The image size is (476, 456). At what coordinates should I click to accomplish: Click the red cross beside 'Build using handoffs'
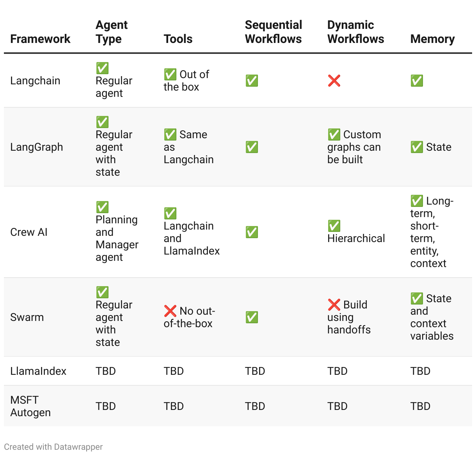(x=334, y=305)
